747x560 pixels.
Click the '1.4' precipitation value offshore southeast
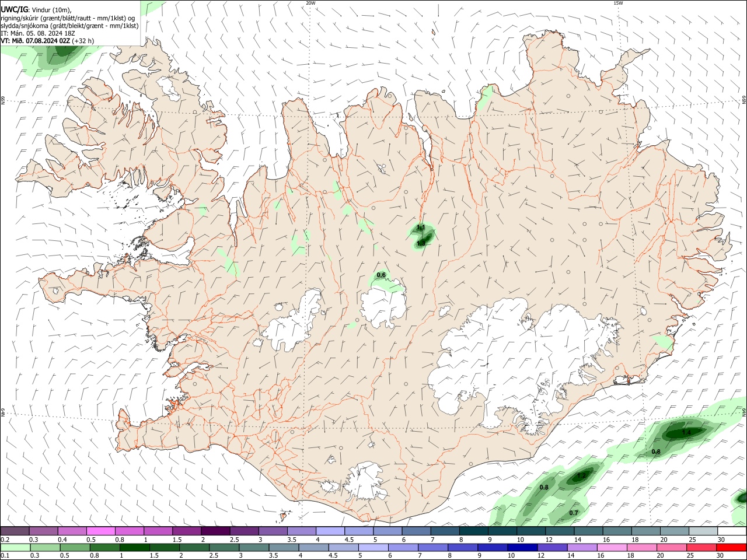(x=686, y=433)
